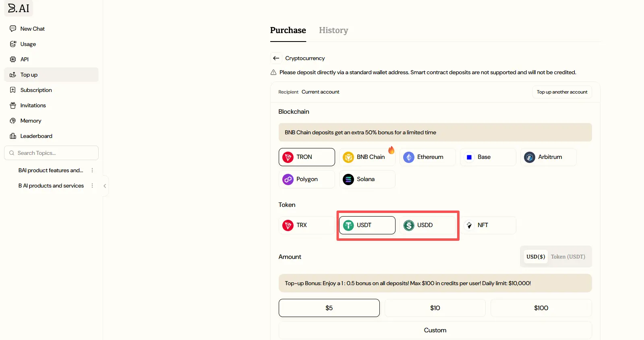Click Top up another account button
The width and height of the screenshot is (644, 340).
click(562, 92)
